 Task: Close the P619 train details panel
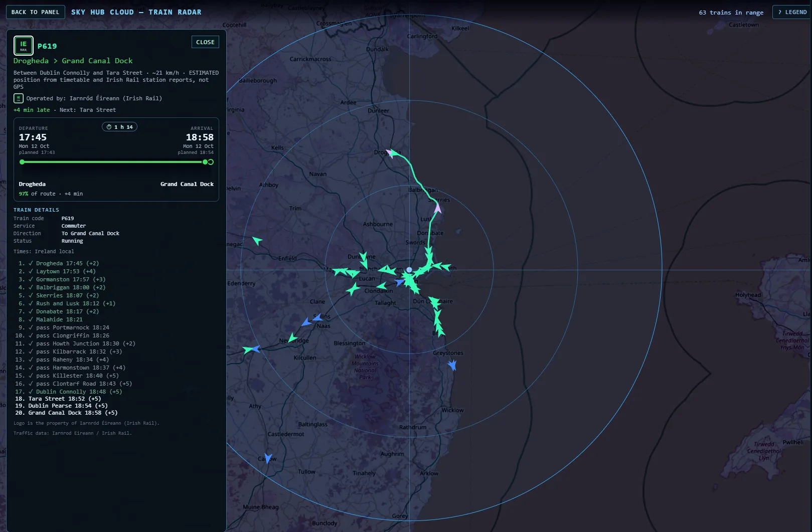coord(205,42)
